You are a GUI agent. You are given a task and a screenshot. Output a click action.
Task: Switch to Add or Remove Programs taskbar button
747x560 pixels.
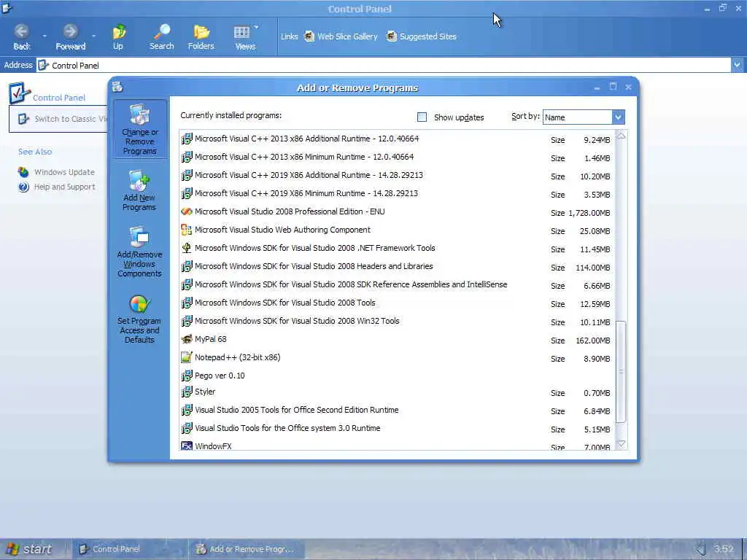[x=247, y=549]
